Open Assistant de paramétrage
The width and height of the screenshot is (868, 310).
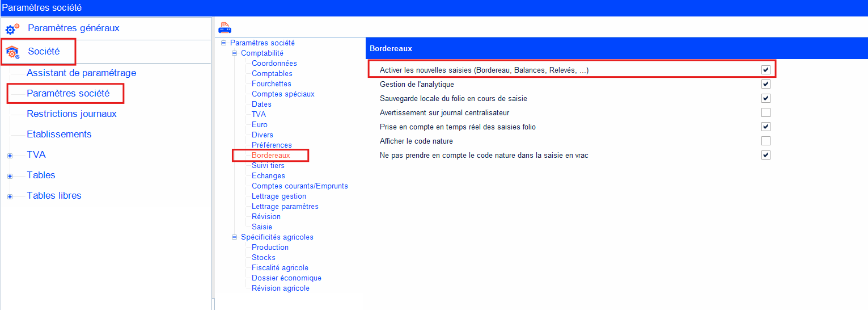coord(81,73)
